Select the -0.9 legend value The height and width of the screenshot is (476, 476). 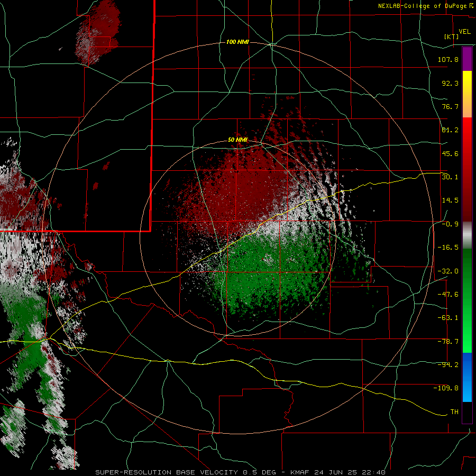[450, 224]
